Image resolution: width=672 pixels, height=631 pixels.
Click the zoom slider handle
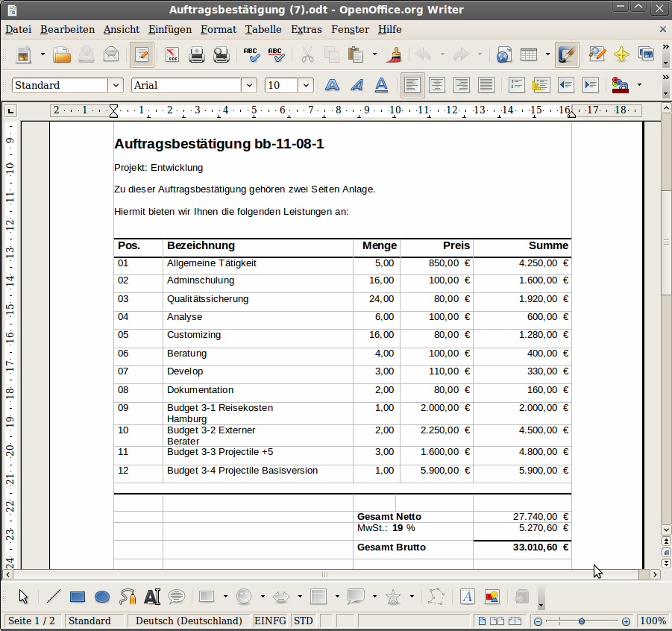tap(582, 621)
